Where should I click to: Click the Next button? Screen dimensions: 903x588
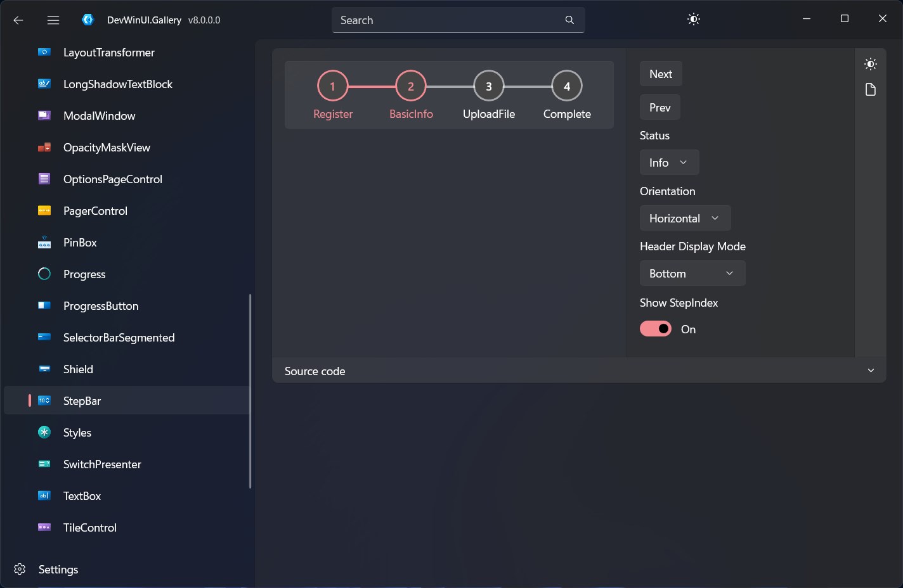point(661,73)
